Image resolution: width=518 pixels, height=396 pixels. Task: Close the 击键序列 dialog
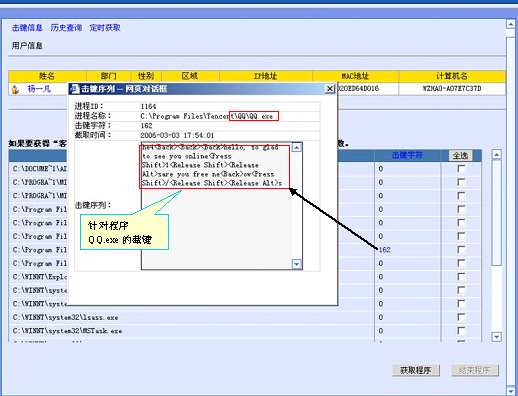point(330,89)
